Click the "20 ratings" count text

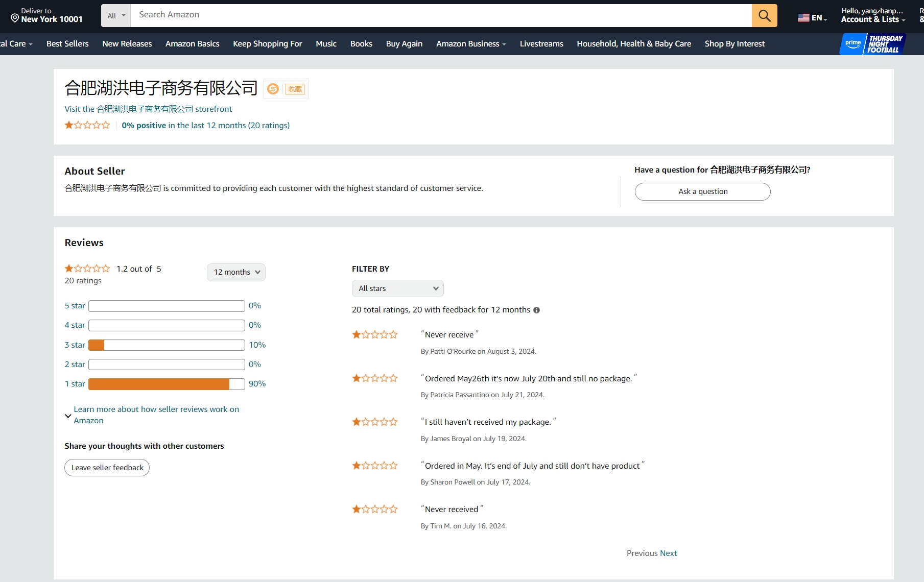83,281
